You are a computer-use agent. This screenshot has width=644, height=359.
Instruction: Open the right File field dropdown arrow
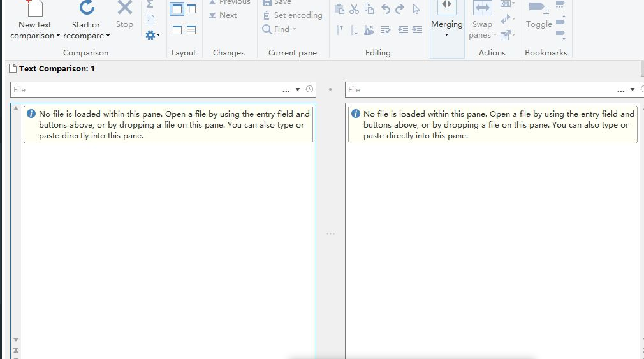(x=632, y=90)
